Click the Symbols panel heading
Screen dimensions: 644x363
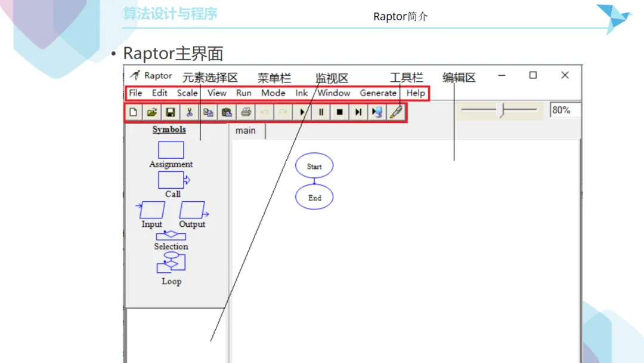[169, 130]
